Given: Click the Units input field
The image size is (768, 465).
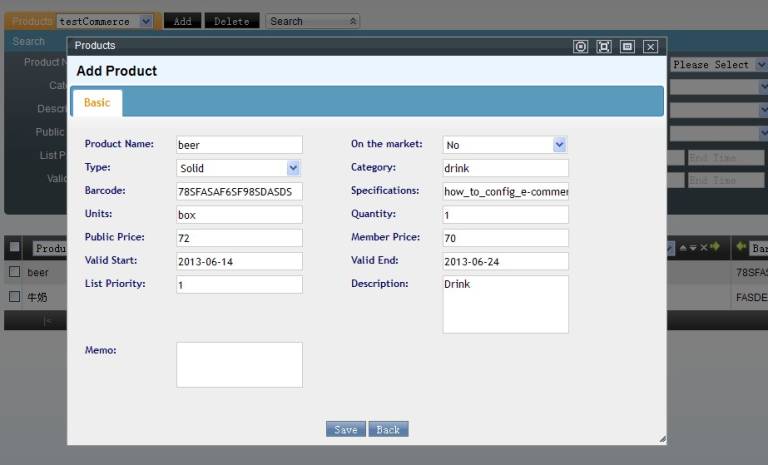Looking at the screenshot, I should click(240, 215).
